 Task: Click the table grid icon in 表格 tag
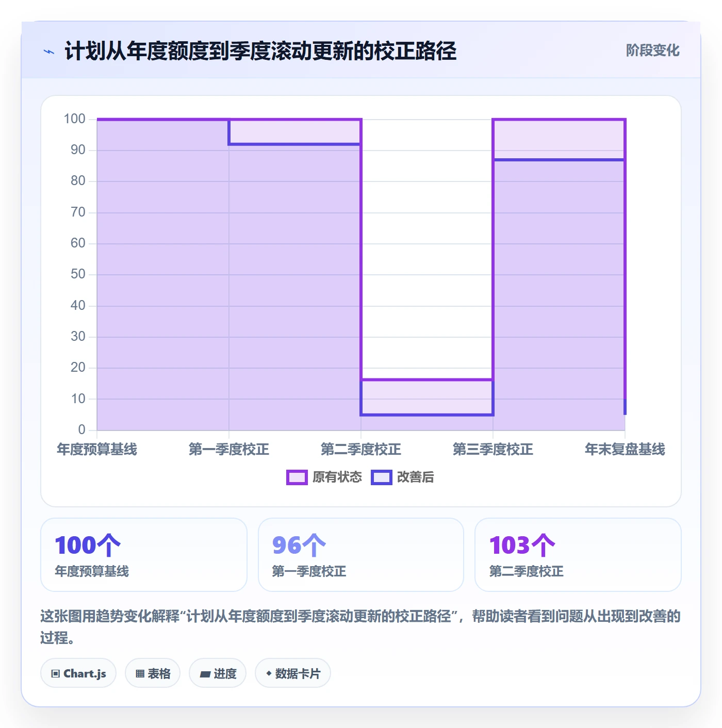point(140,673)
